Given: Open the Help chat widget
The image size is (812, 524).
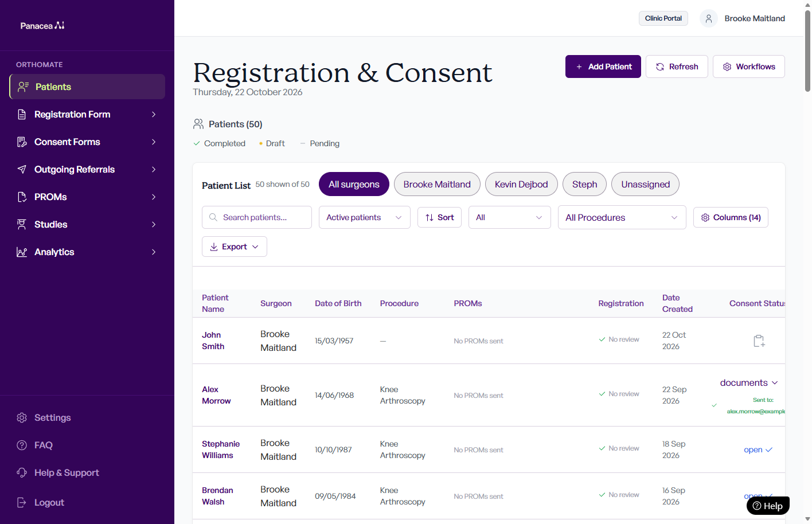Looking at the screenshot, I should tap(768, 506).
